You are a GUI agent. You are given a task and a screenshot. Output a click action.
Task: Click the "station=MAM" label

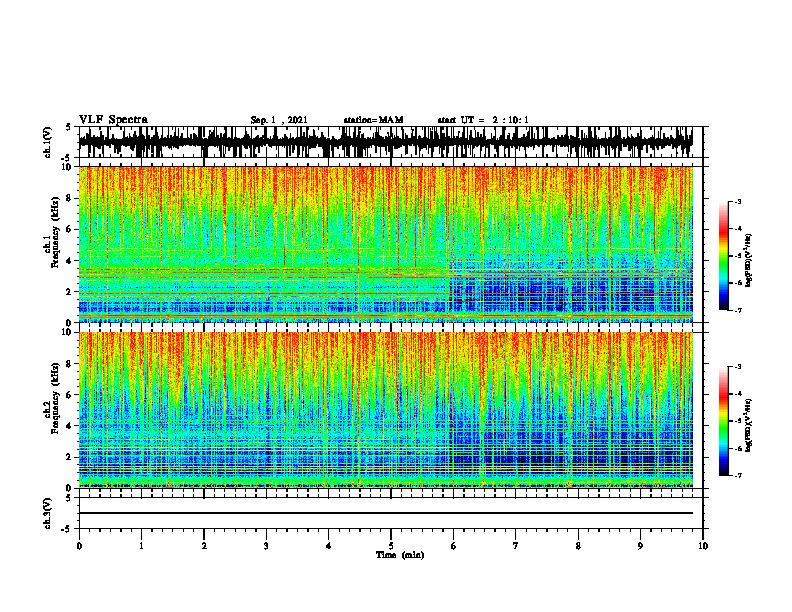coord(373,120)
